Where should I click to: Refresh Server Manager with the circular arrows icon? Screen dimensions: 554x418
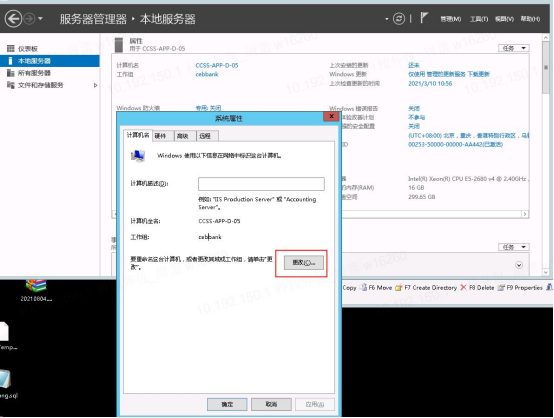click(399, 18)
